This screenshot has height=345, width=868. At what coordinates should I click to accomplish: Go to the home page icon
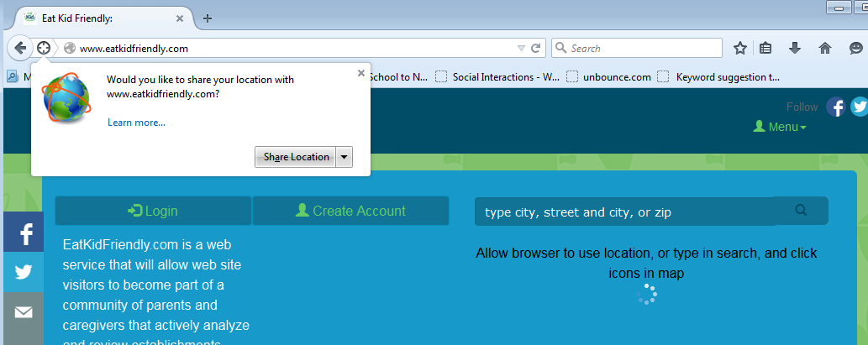coord(825,48)
